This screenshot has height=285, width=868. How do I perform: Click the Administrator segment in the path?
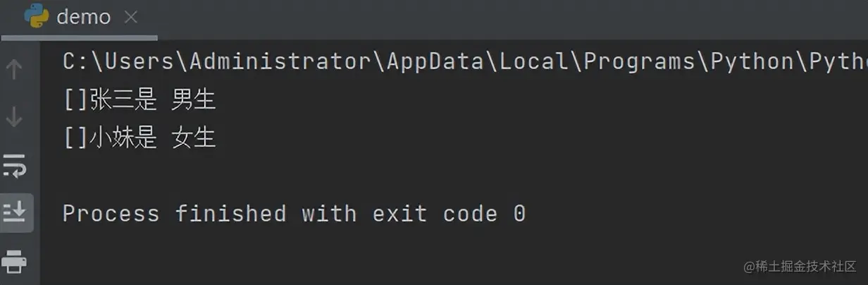coord(280,62)
